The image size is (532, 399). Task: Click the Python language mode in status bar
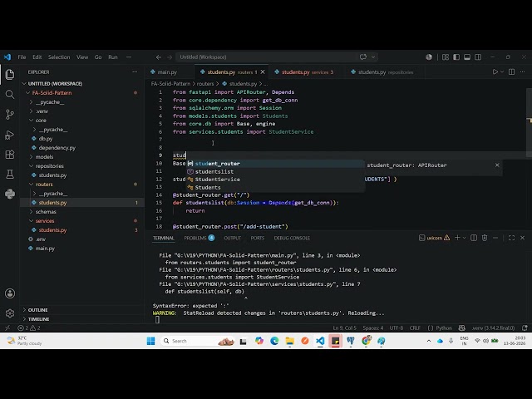tap(444, 328)
